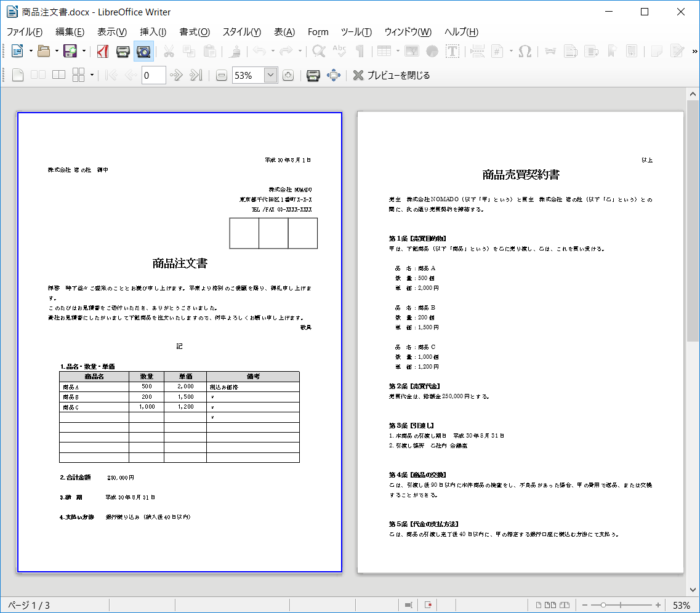Insert a text box from the toolbar
This screenshot has height=613, width=700.
[x=452, y=52]
